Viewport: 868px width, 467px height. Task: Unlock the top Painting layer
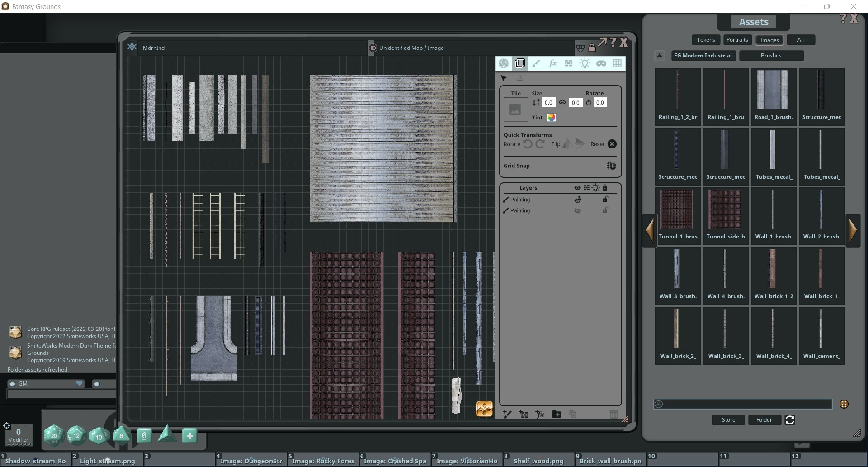click(x=605, y=199)
